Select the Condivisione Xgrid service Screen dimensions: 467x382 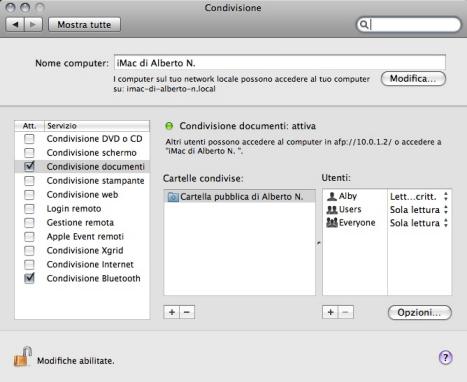pos(85,250)
